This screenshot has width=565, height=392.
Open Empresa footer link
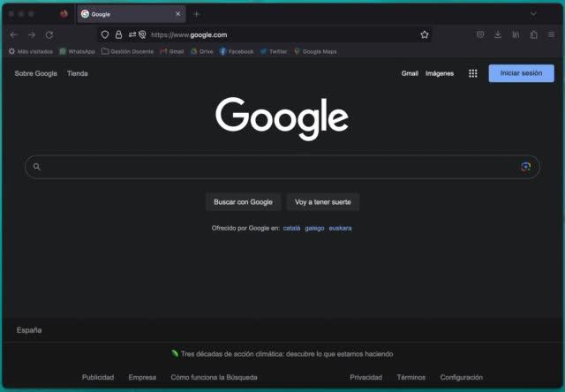click(x=142, y=377)
